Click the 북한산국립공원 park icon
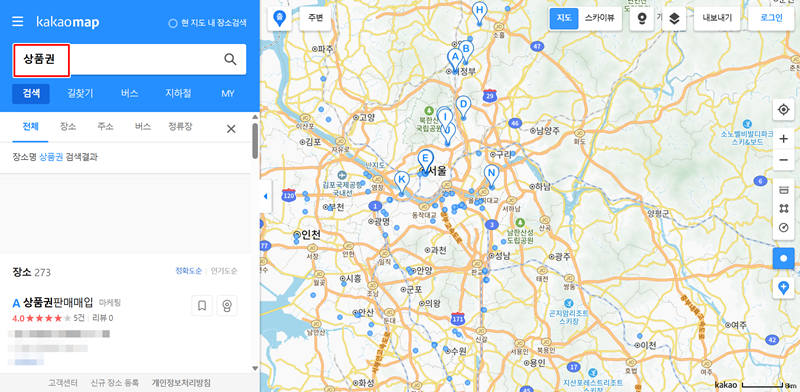Screen dimensions: 800x392 coord(429,111)
